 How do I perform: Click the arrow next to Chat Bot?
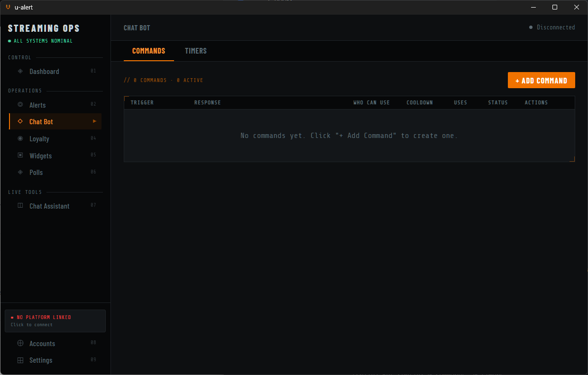click(94, 121)
